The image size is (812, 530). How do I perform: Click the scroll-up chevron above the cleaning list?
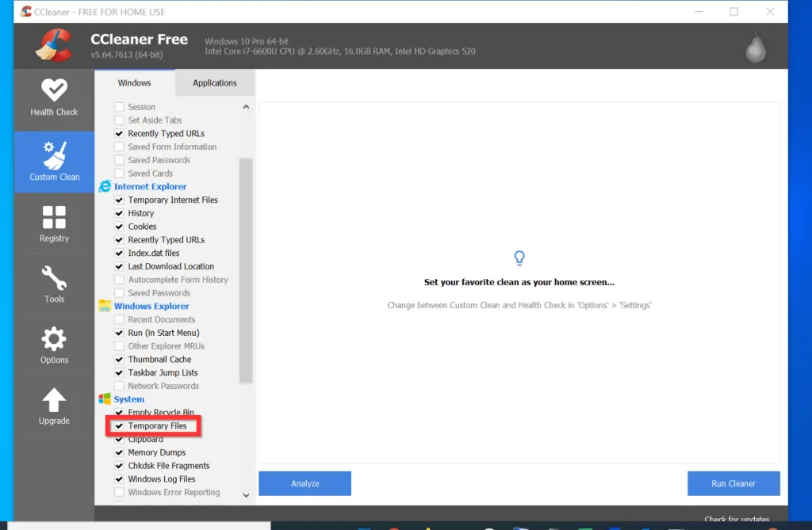coord(245,106)
